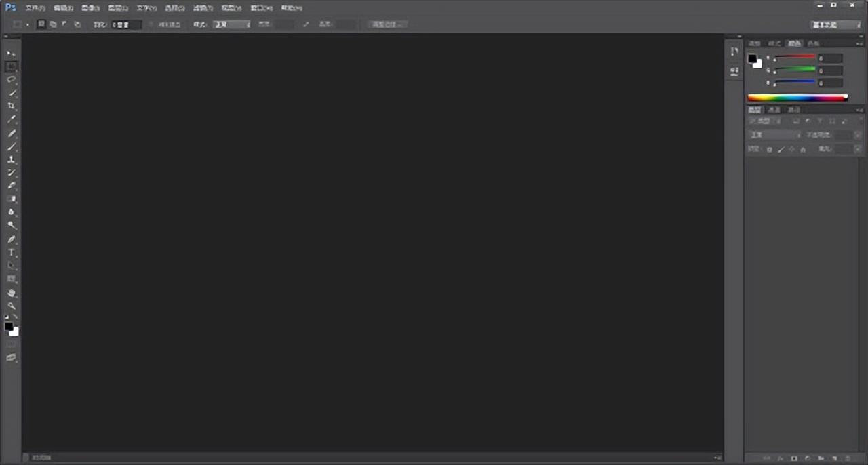Select the Lasso tool
This screenshot has width=868, height=465.
[x=11, y=79]
